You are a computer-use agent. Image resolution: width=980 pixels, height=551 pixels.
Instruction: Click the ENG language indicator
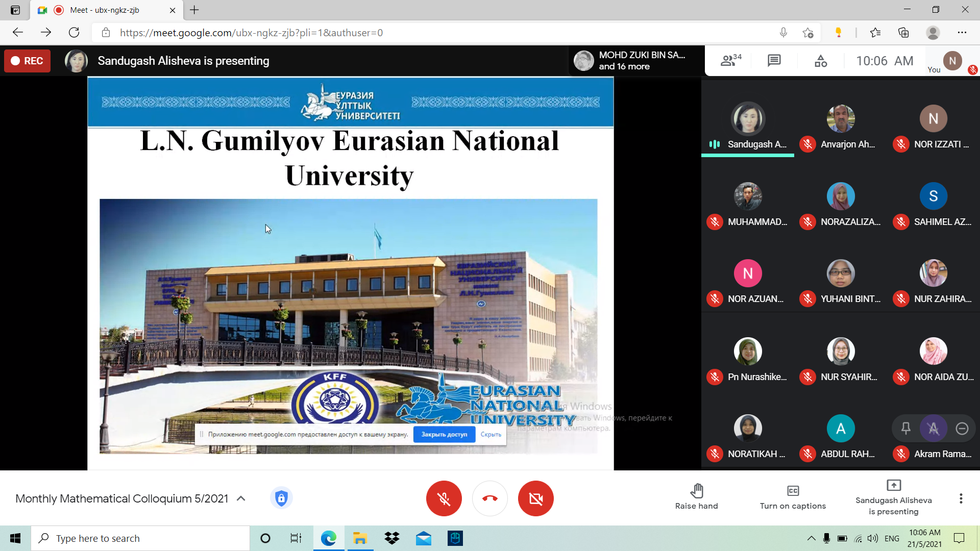pyautogui.click(x=892, y=538)
